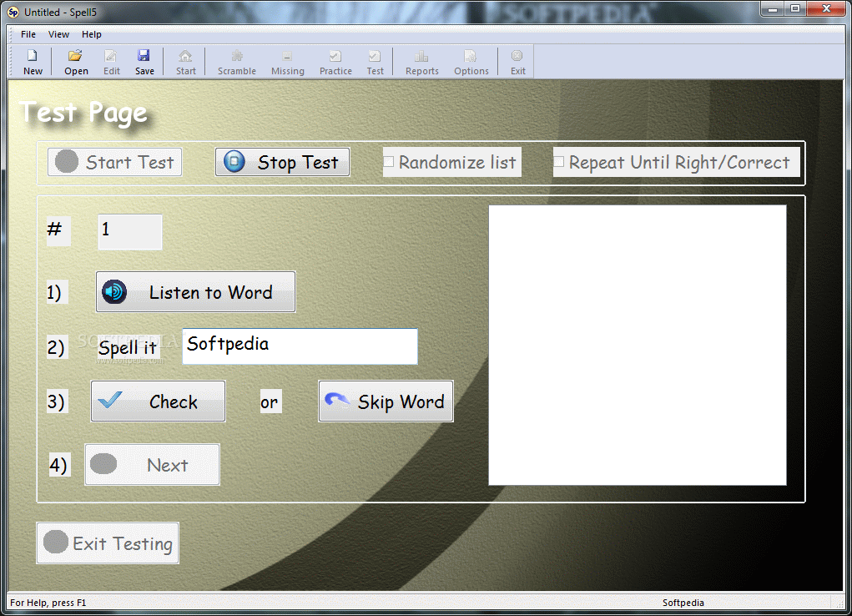Click the Exit Testing button

pyautogui.click(x=108, y=543)
